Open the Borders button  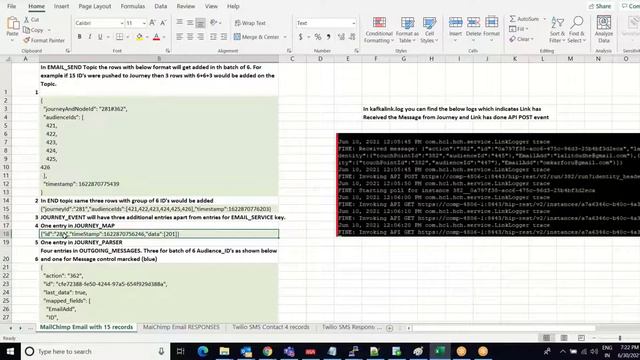tap(119, 37)
